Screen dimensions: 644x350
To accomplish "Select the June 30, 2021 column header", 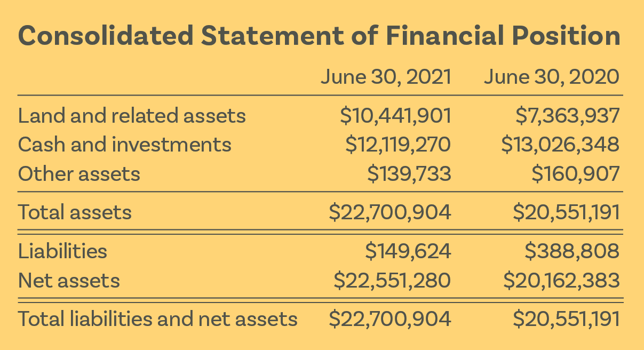I will (385, 77).
